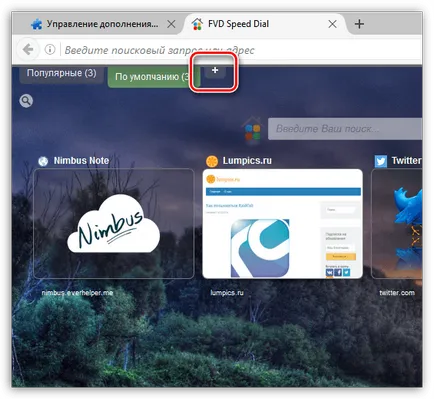This screenshot has height=399, width=434.
Task: Click the magnifier search icon
Action: coord(26,100)
